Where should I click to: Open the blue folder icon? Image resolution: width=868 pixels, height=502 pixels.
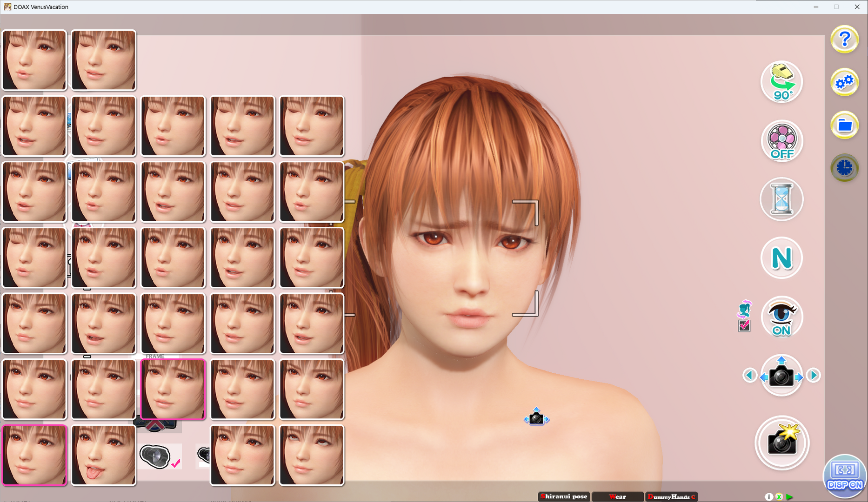(844, 125)
